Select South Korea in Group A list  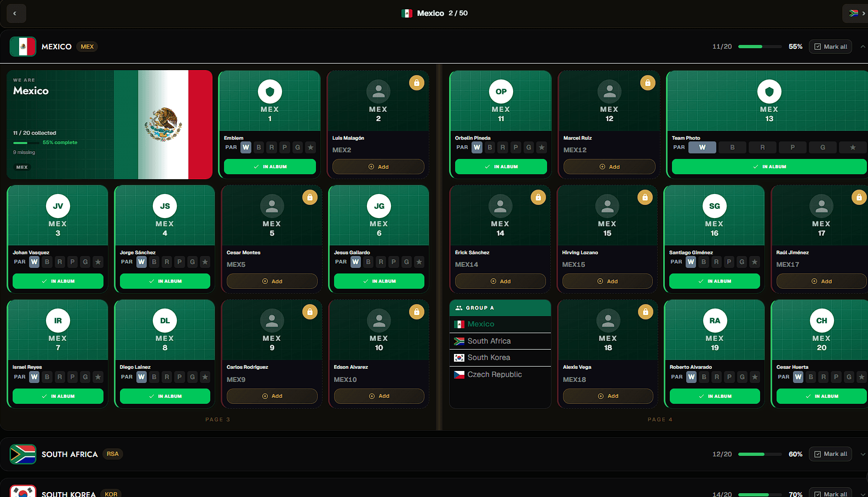[x=500, y=357]
